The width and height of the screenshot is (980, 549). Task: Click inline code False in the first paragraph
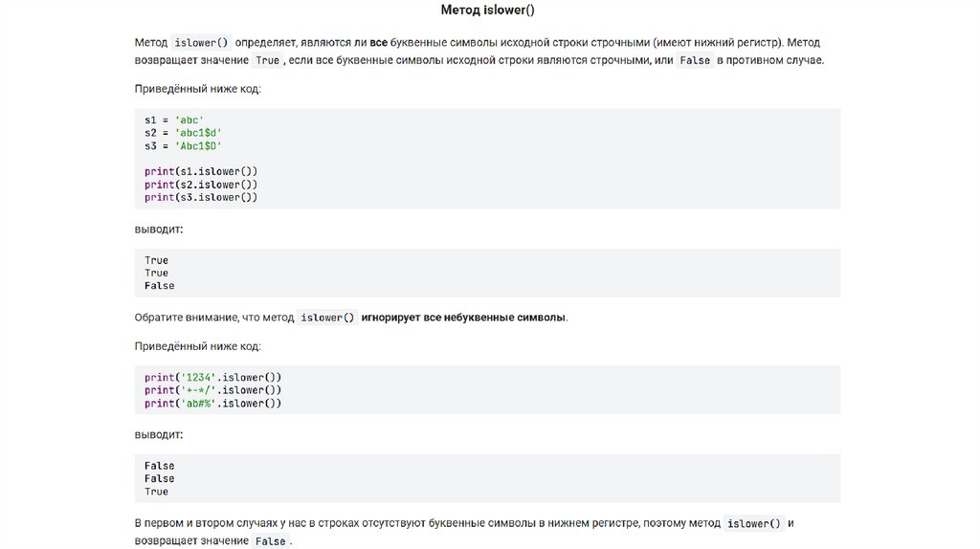694,60
